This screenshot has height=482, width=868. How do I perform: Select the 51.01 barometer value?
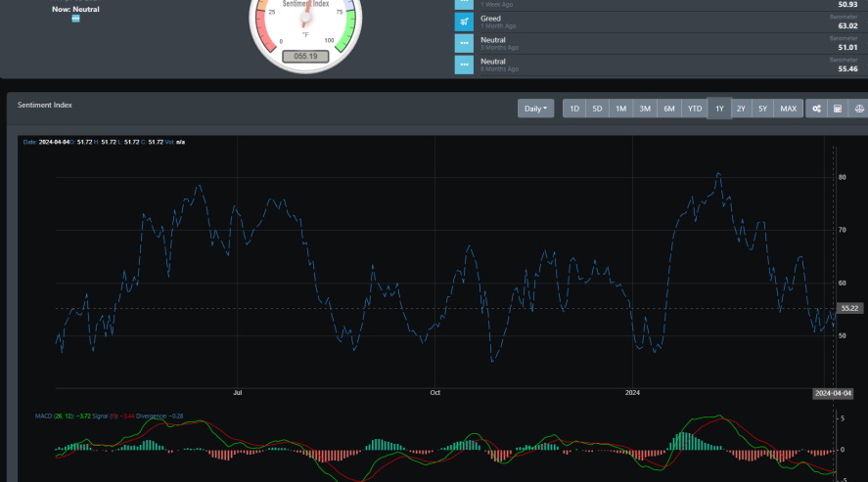847,48
